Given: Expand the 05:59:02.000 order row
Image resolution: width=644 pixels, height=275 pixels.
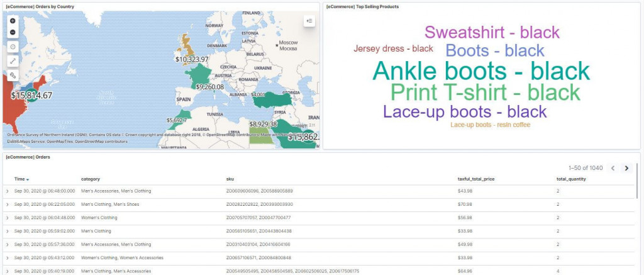Looking at the screenshot, I should pyautogui.click(x=8, y=231).
